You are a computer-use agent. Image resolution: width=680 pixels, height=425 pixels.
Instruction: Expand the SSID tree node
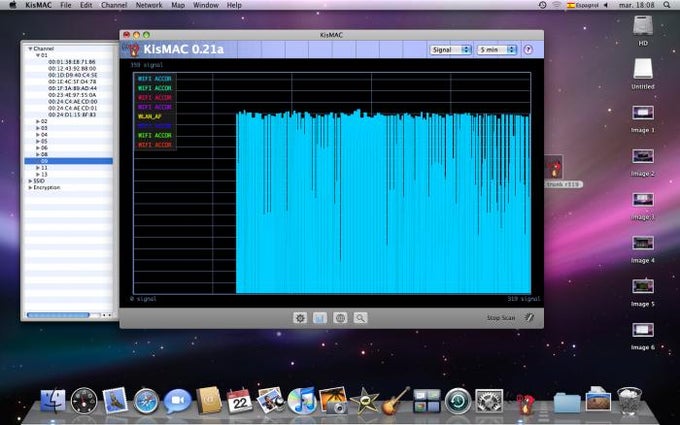(30, 181)
